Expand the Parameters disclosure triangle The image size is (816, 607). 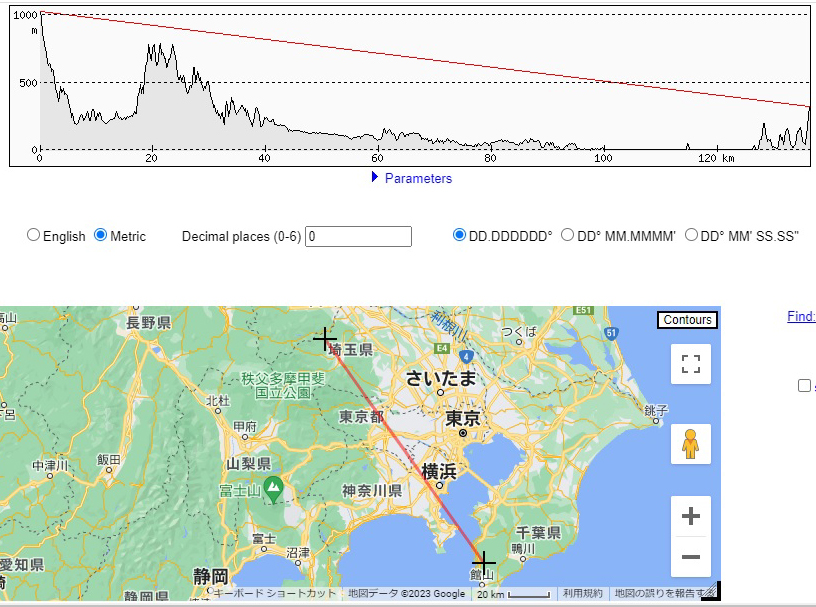coord(375,178)
